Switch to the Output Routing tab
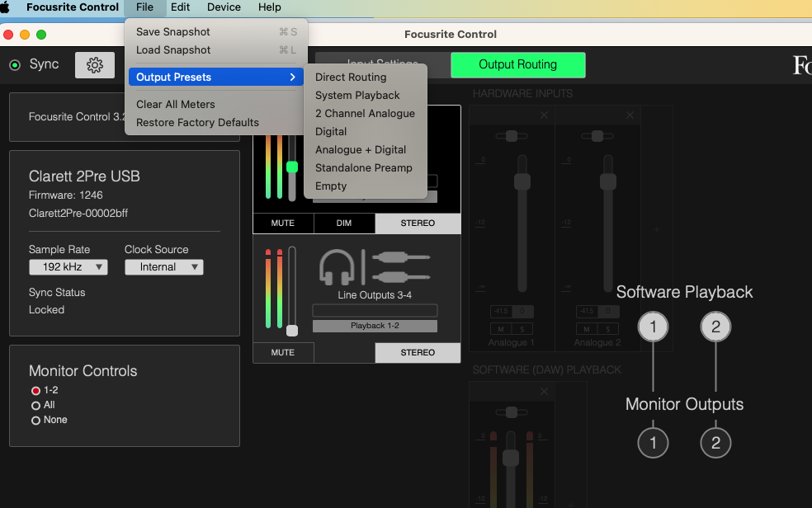Viewport: 812px width, 508px height. pos(518,64)
